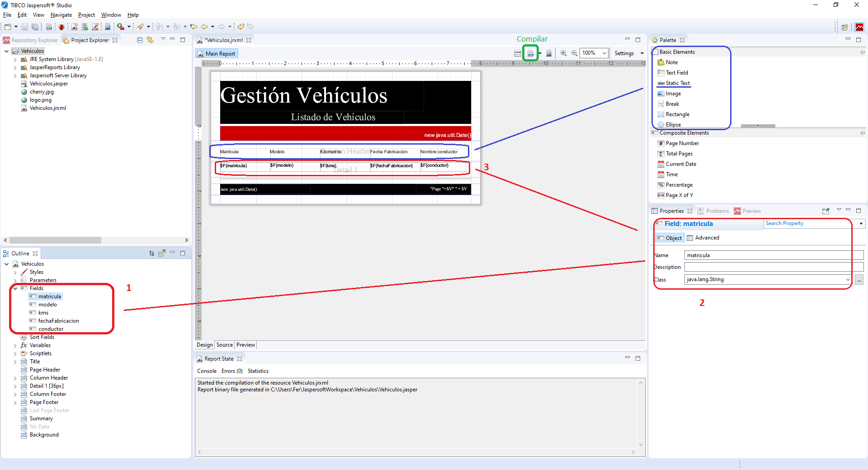Toggle Link with Editor in Project Explorer
The width and height of the screenshot is (868, 470).
click(x=150, y=40)
